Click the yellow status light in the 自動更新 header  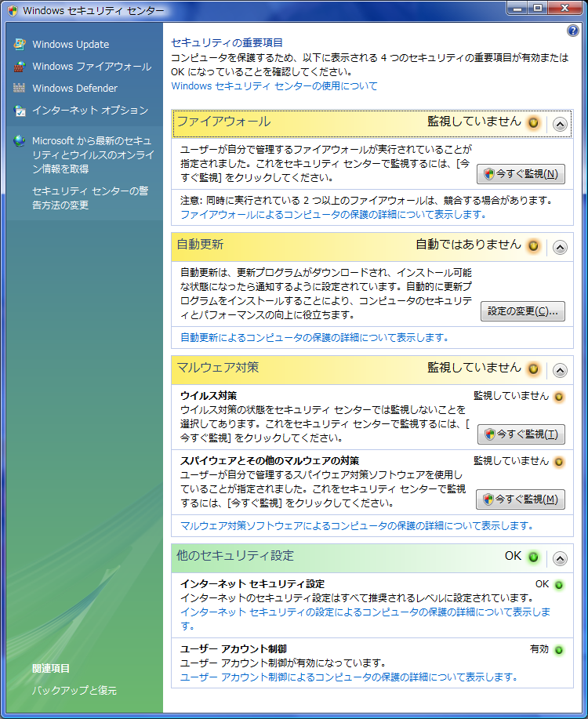[x=533, y=245]
